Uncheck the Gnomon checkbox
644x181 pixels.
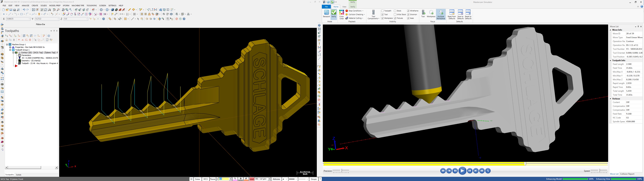[x=408, y=14]
